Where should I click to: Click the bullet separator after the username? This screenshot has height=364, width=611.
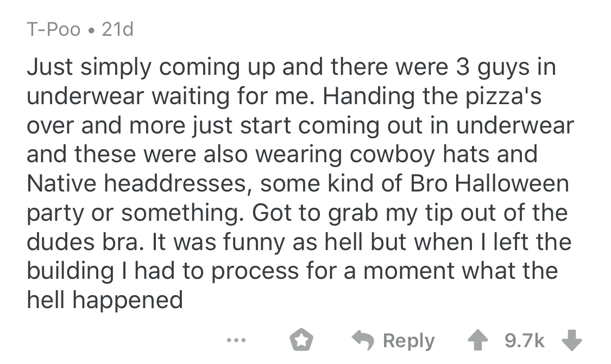coord(92,29)
